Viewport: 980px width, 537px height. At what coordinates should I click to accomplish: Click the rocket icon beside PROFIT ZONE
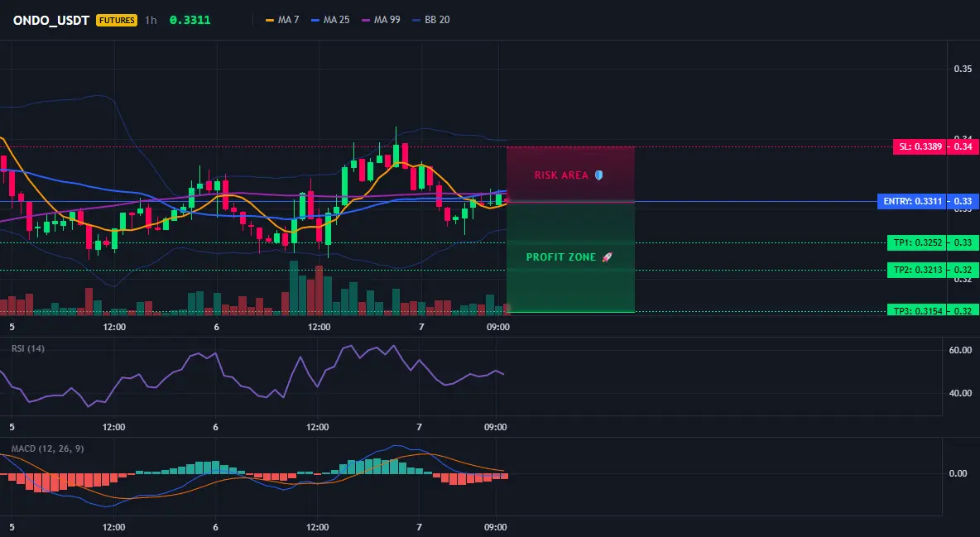tap(607, 257)
